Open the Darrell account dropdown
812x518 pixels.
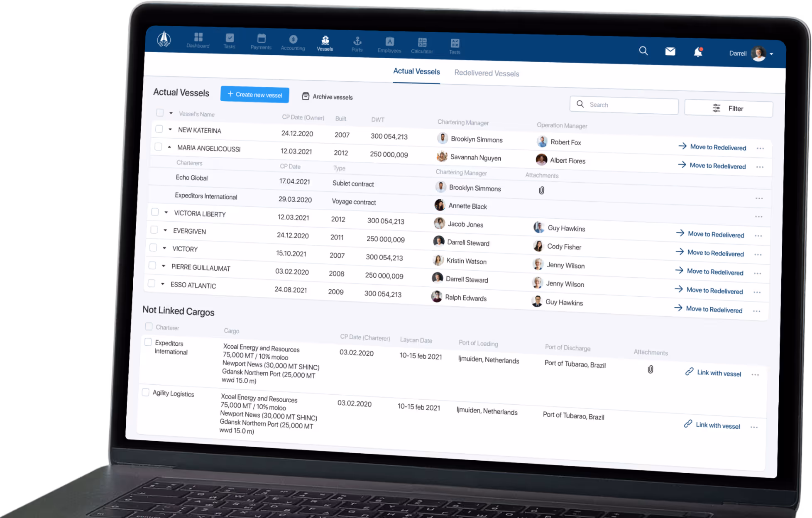[x=772, y=54]
